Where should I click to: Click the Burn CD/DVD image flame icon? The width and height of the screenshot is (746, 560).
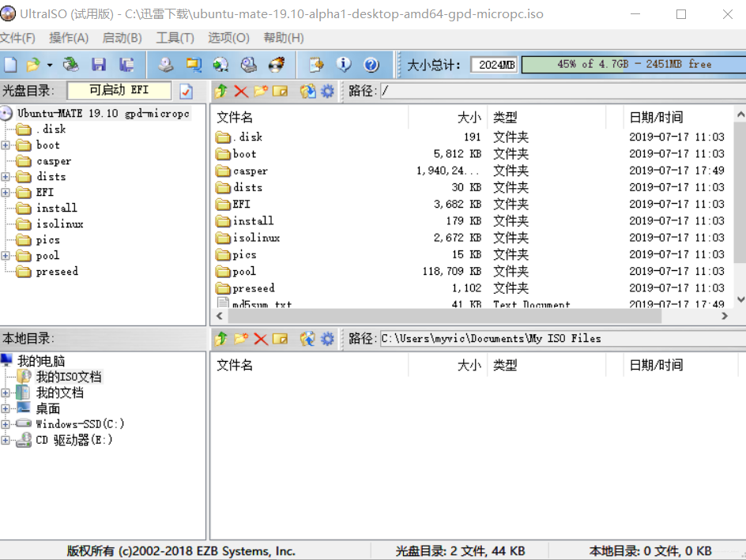(x=277, y=65)
